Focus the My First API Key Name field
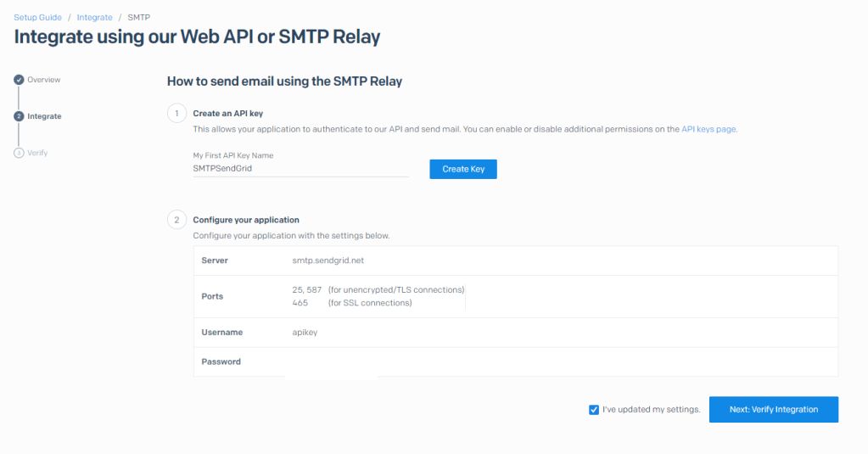 click(300, 169)
